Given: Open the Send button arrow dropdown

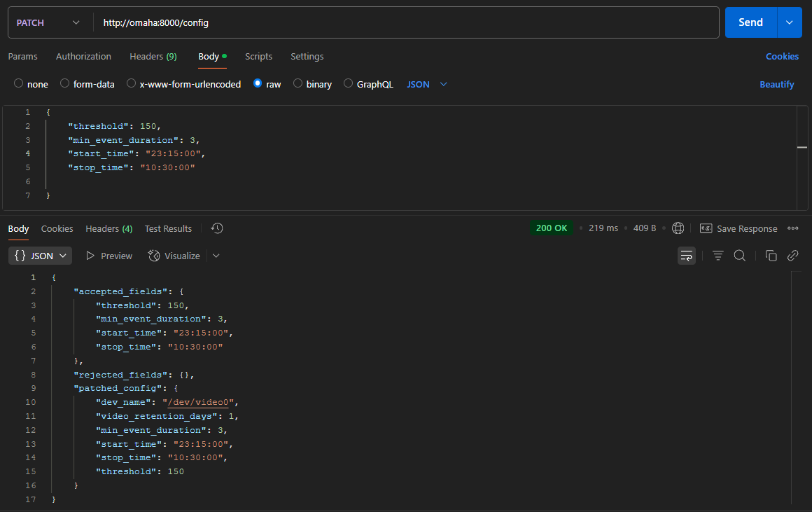Looking at the screenshot, I should coord(790,22).
